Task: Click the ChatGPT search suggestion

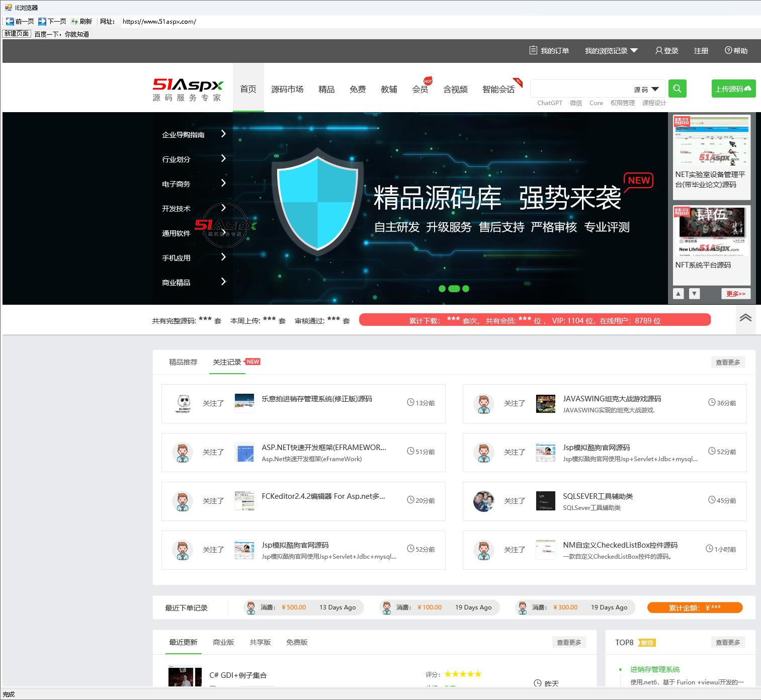Action: [x=549, y=103]
